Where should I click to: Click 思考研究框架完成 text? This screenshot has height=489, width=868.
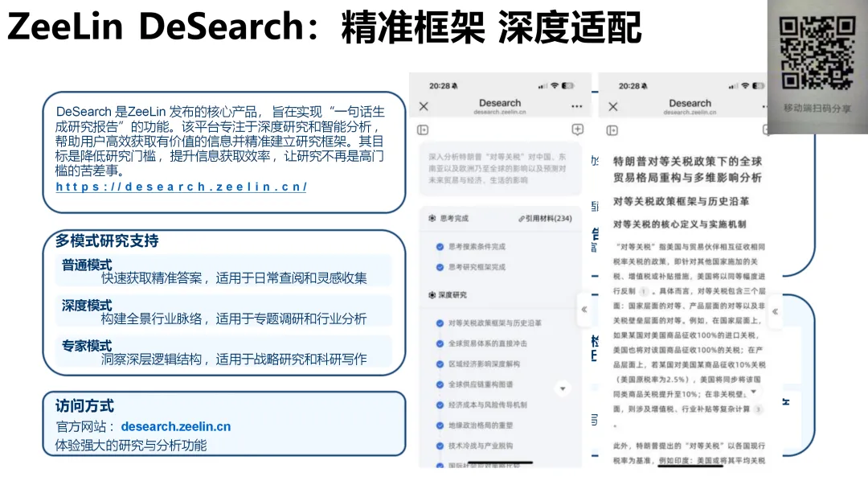(x=477, y=268)
